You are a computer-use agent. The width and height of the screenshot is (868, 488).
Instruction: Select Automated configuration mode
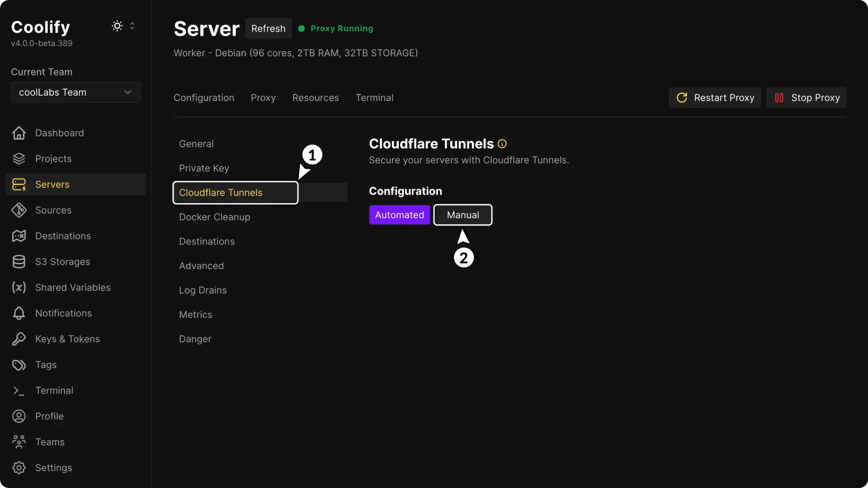tap(399, 215)
